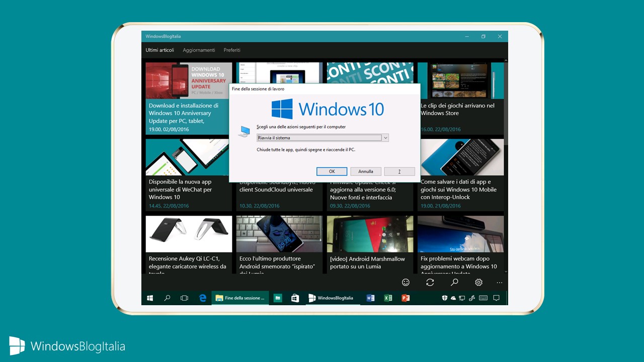The width and height of the screenshot is (644, 362).
Task: Select the 'Ultimi articoli' tab
Action: [x=160, y=50]
